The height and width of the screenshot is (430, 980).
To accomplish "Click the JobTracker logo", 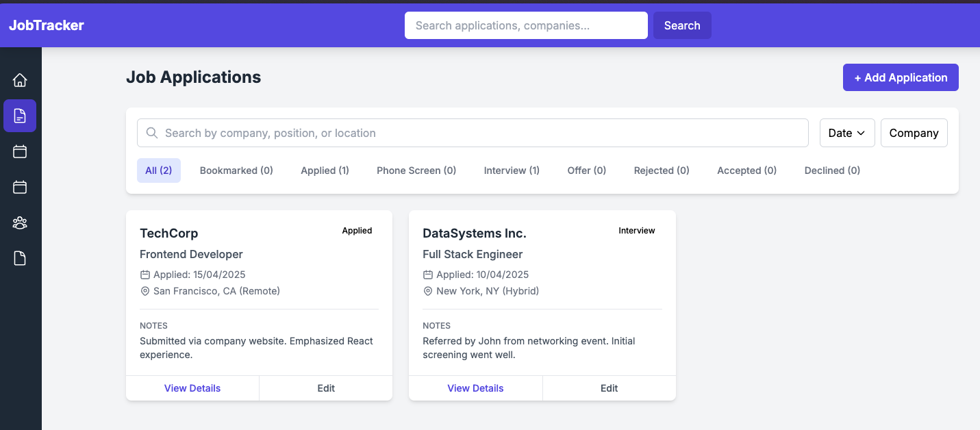I will 47,25.
